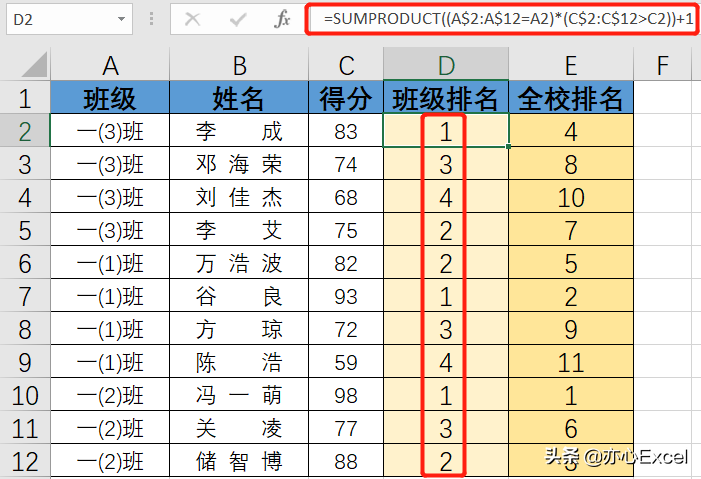This screenshot has height=479, width=701.
Task: Select school rank cell 10
Action: click(x=571, y=197)
